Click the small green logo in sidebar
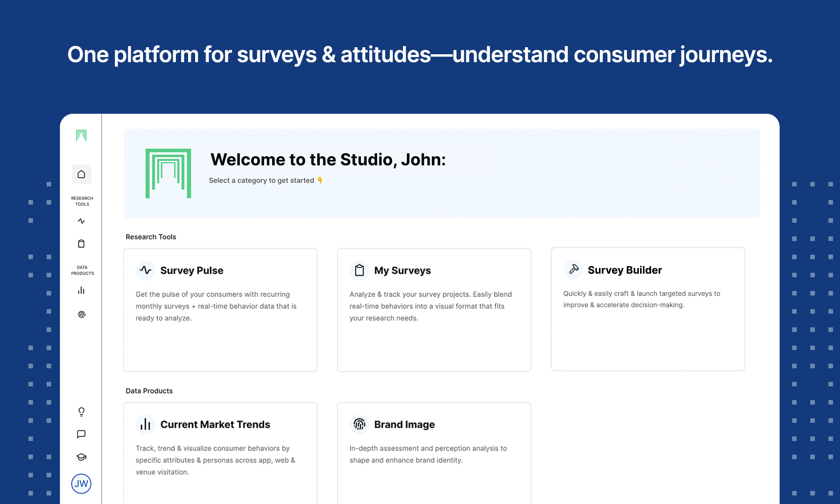 click(x=81, y=135)
